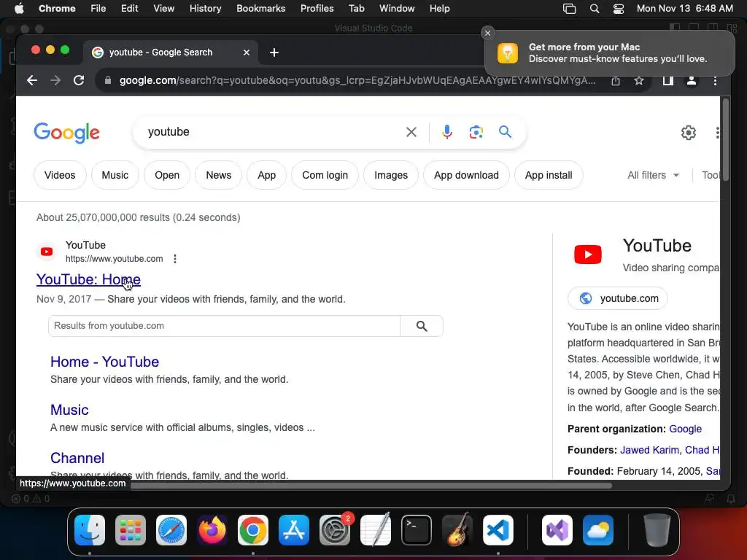The width and height of the screenshot is (747, 560).
Task: Bookmark this tab with star icon
Action: tap(639, 81)
